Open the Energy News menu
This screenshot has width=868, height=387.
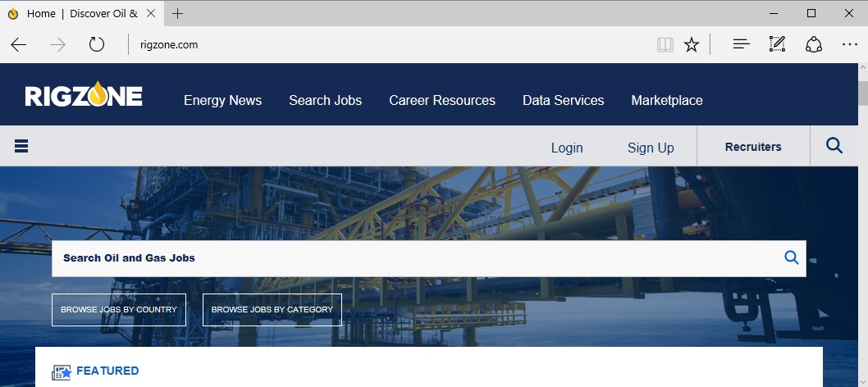[x=222, y=100]
